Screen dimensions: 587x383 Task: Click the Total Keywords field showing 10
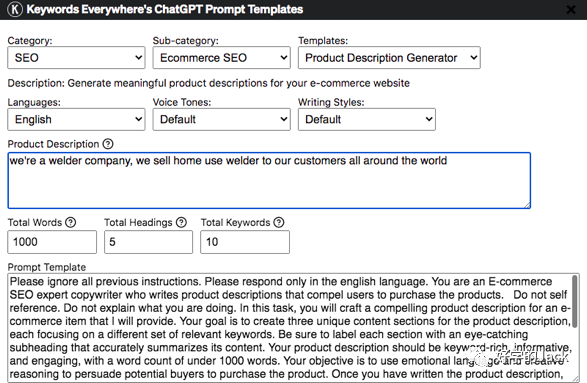click(x=245, y=242)
